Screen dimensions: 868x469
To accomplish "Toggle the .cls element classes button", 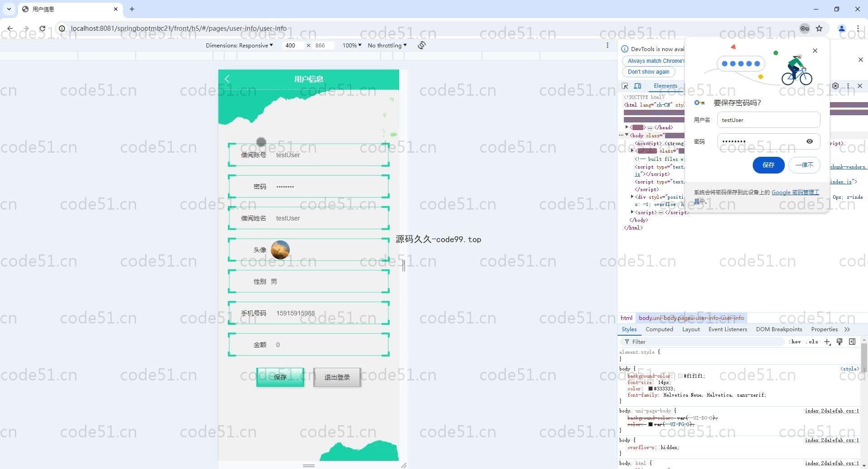I will [x=813, y=342].
